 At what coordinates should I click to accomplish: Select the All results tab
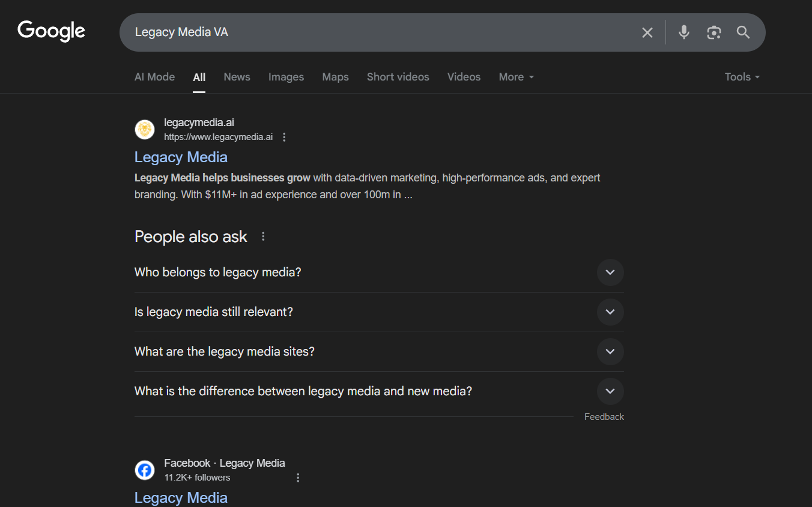point(199,77)
